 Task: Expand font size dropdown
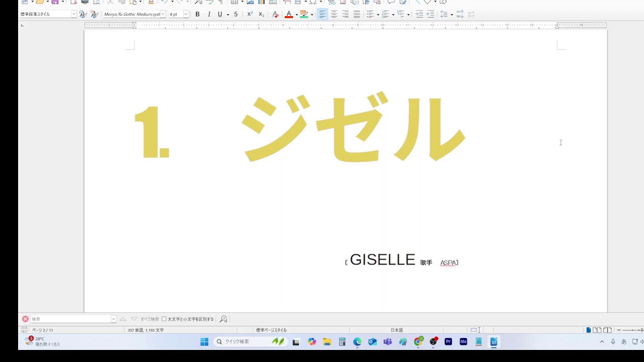point(186,14)
